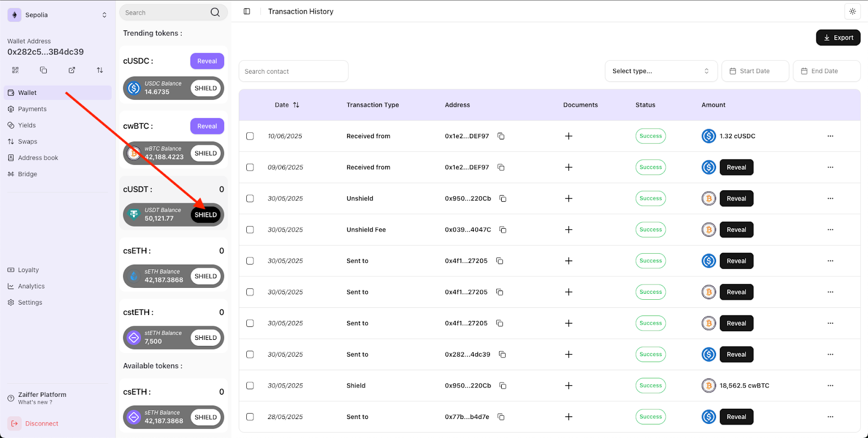Shield the USDC balance

pos(206,88)
